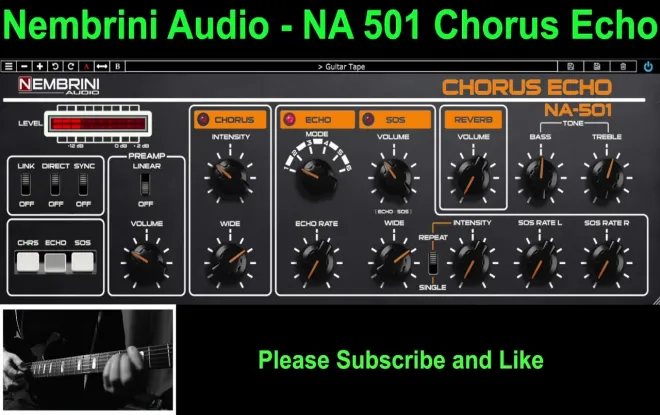Click the Reverb VOLUME knob
The width and height of the screenshot is (660, 415).
click(x=473, y=178)
